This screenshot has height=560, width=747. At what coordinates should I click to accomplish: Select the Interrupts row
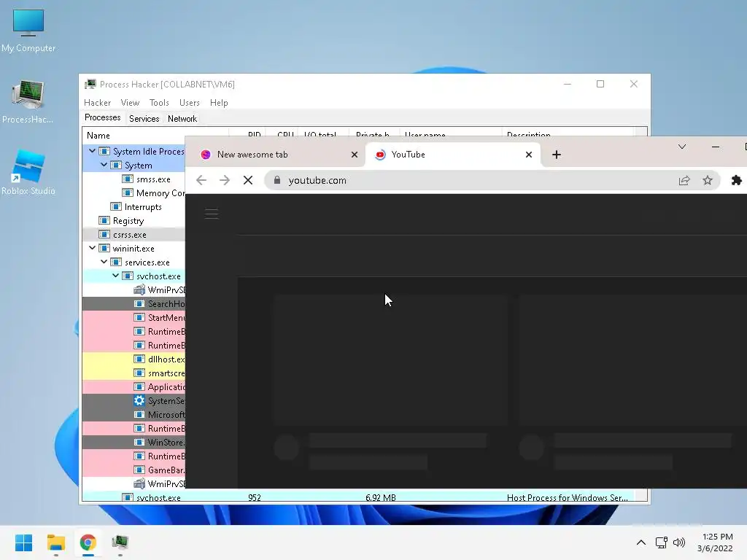coord(134,206)
